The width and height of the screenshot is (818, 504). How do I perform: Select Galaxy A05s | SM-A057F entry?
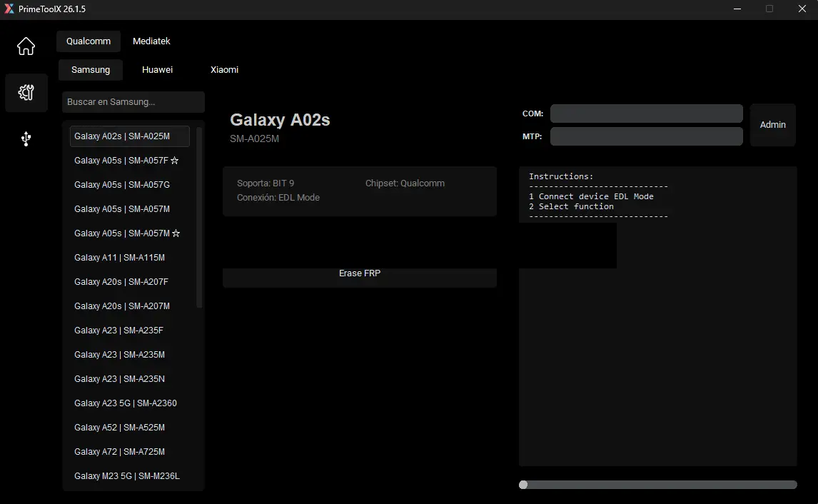coord(129,161)
